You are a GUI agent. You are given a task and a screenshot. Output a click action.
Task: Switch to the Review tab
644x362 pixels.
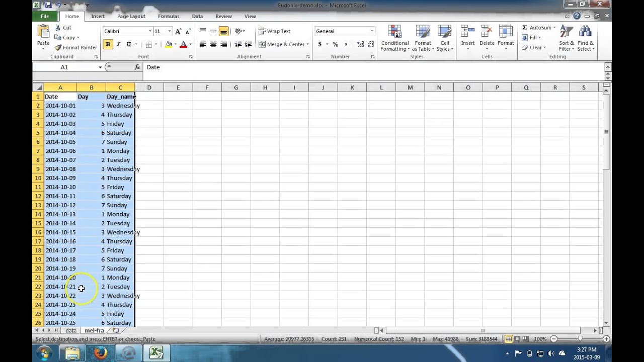(x=223, y=16)
